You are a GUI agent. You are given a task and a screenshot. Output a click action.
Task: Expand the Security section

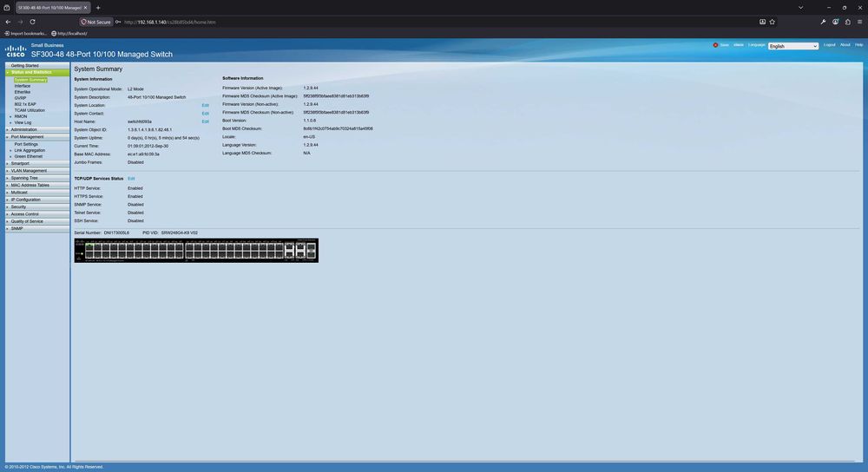(x=37, y=206)
